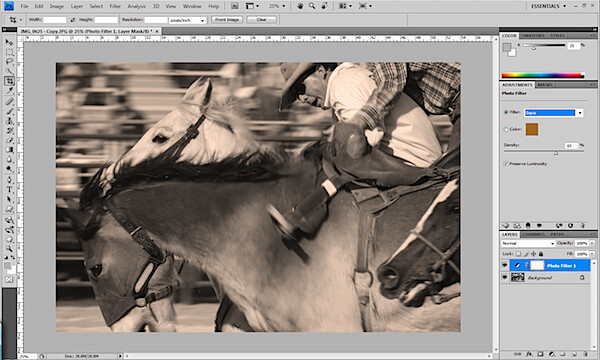Screen dimensions: 600x360
Task: Open the Arrange Documents dropdown
Action: 345,6
